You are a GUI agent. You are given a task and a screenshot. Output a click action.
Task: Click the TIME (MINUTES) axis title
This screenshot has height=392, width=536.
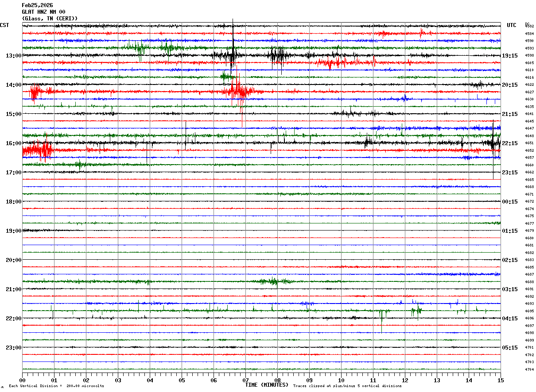[x=267, y=385]
